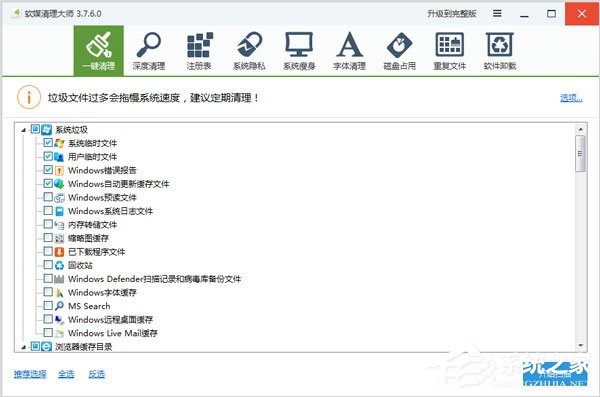600x397 pixels.
Task: Click the 反选 link
Action: coord(96,374)
